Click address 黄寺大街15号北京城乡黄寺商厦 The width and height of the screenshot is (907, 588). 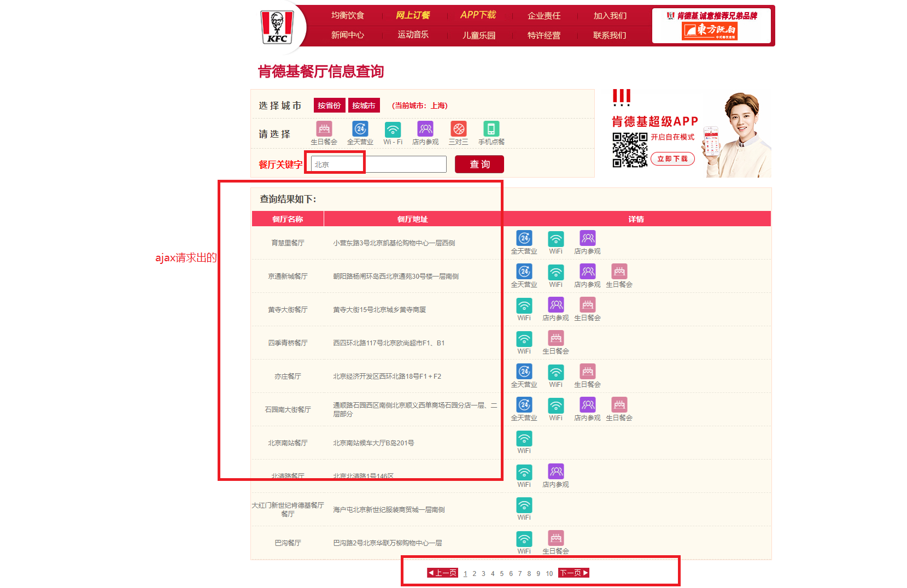(x=379, y=309)
